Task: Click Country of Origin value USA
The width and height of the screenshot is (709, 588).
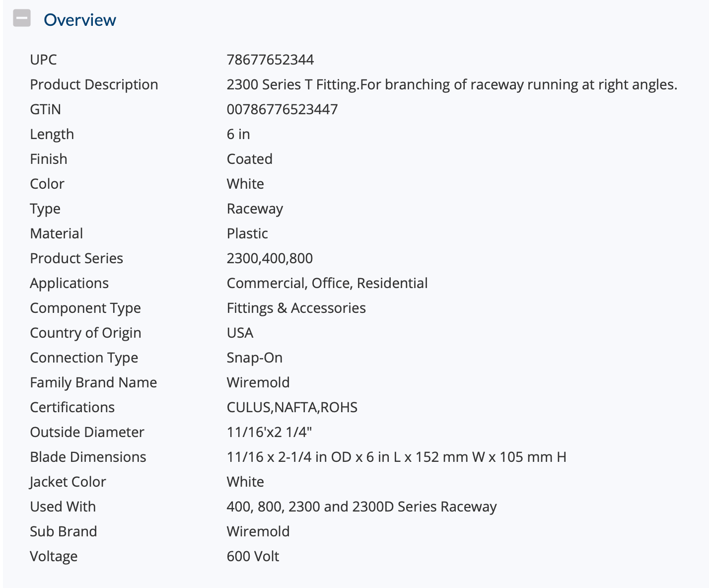Action: pos(240,333)
